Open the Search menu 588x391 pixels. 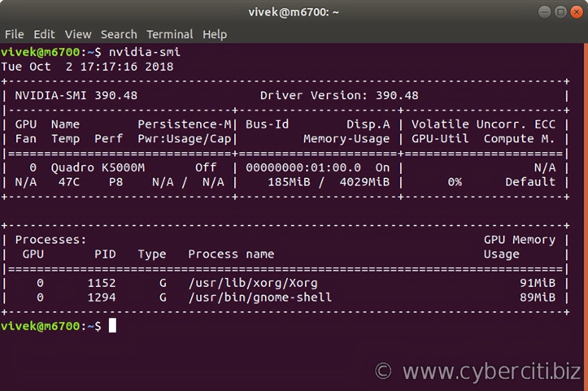119,34
